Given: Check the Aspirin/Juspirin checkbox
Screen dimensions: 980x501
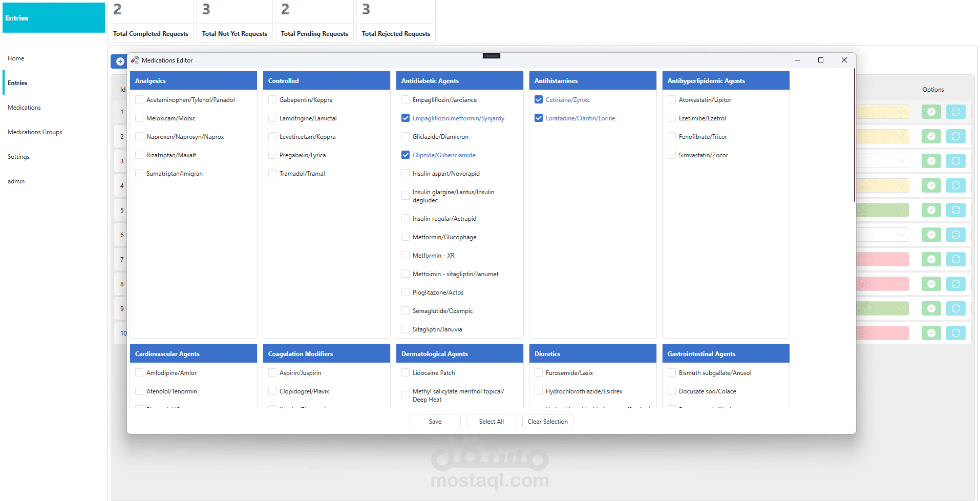Looking at the screenshot, I should [x=272, y=373].
